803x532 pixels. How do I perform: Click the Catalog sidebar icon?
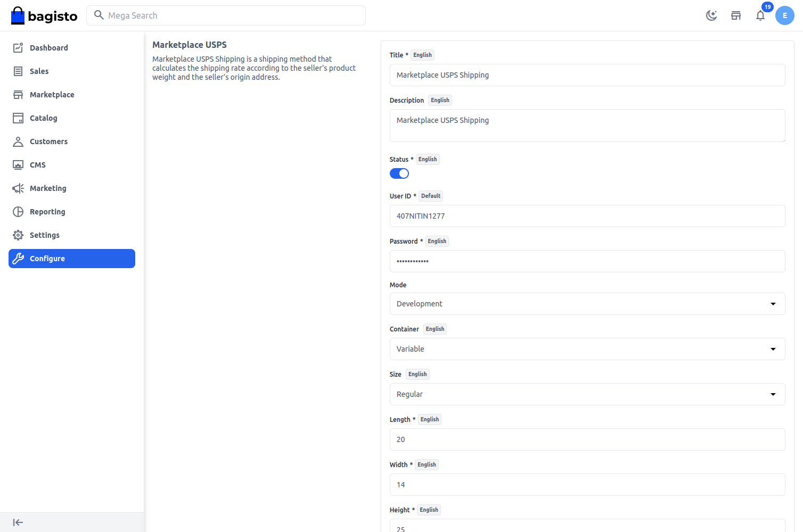point(18,118)
